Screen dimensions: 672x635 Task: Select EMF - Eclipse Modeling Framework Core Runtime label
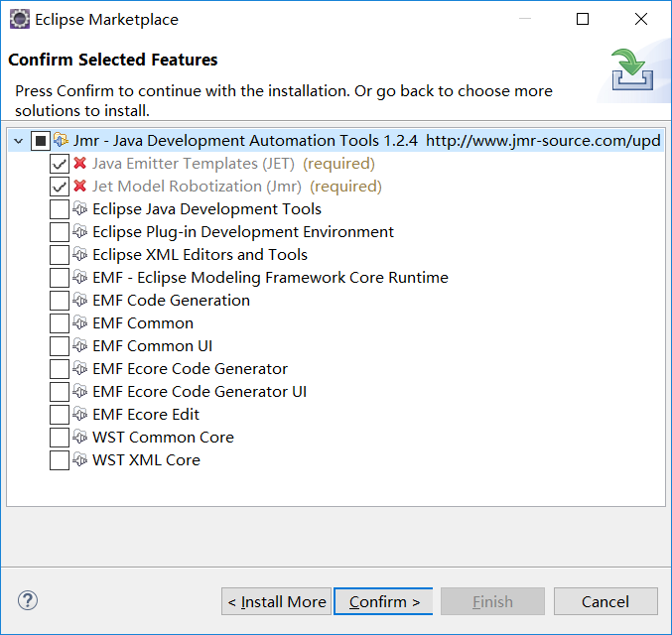[270, 277]
